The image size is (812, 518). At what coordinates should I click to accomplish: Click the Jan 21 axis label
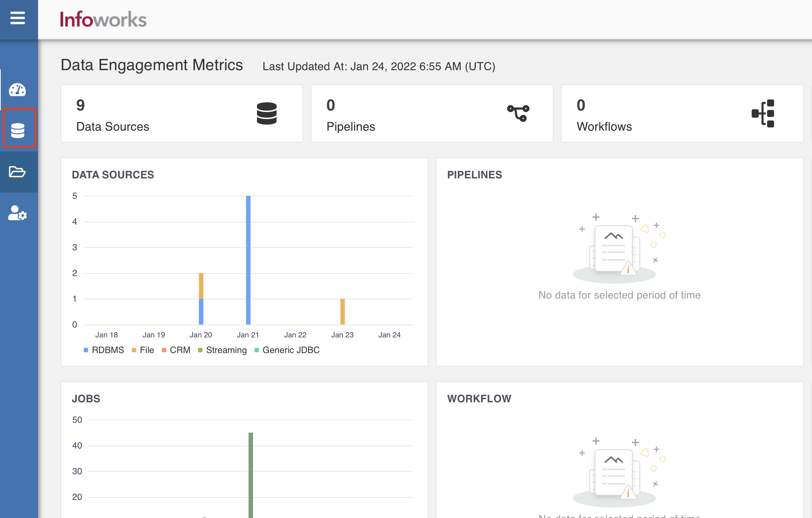pos(248,335)
